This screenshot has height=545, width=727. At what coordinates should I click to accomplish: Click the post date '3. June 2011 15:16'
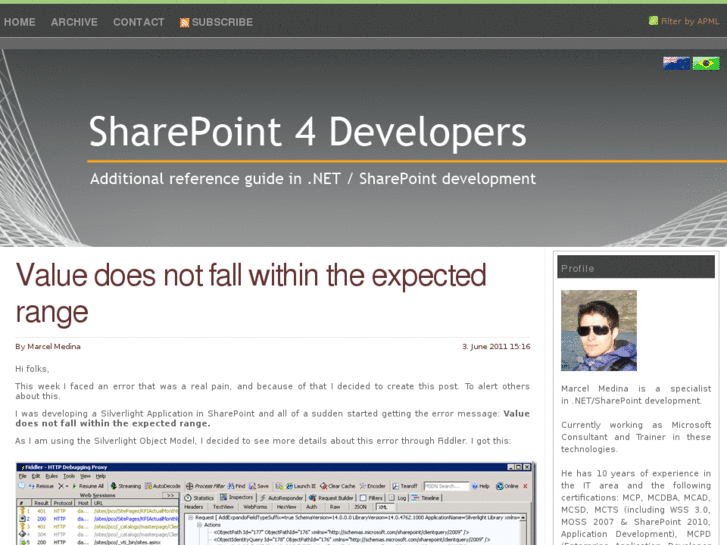point(496,346)
